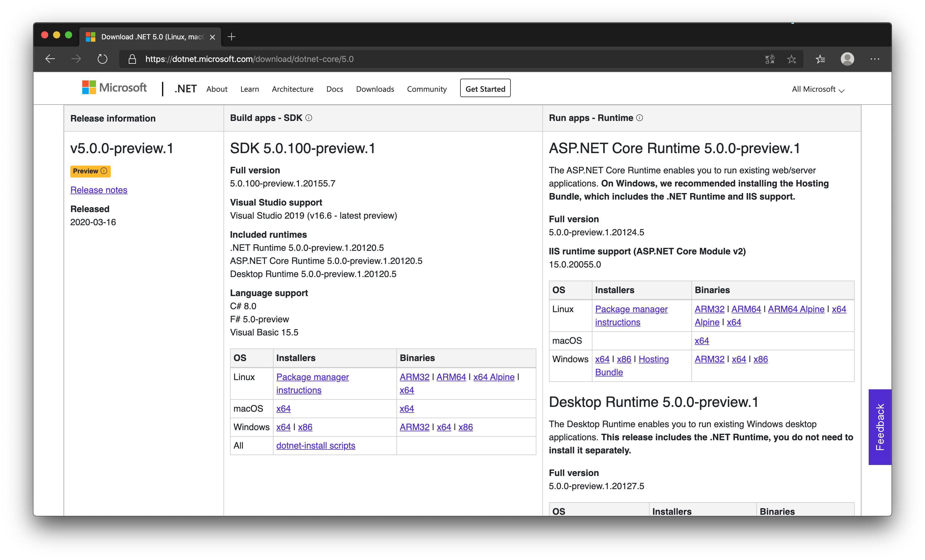The height and width of the screenshot is (560, 925).
Task: Download SDK Windows x64 installer
Action: tap(283, 427)
